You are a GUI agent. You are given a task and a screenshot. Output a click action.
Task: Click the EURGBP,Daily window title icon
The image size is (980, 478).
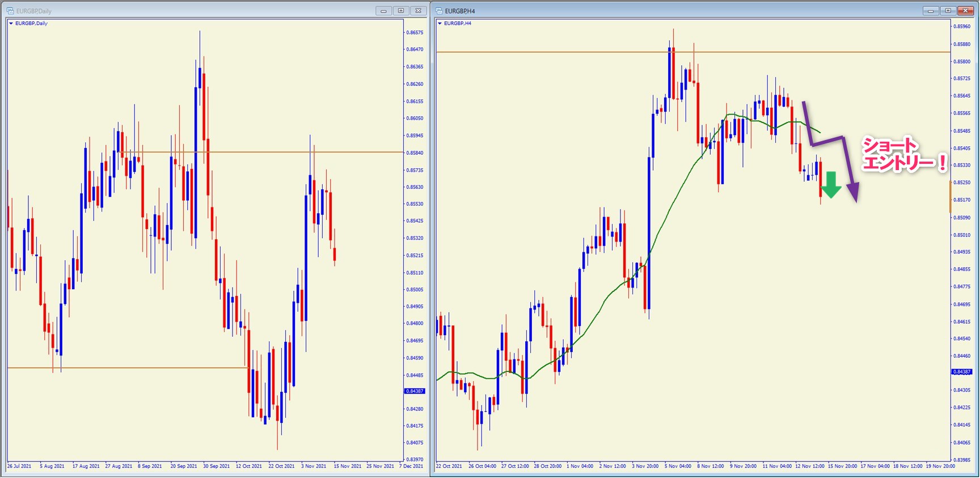tap(10, 11)
